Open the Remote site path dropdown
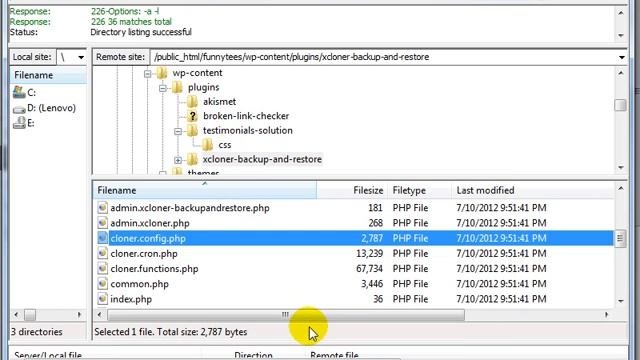The width and height of the screenshot is (640, 360). [x=622, y=57]
